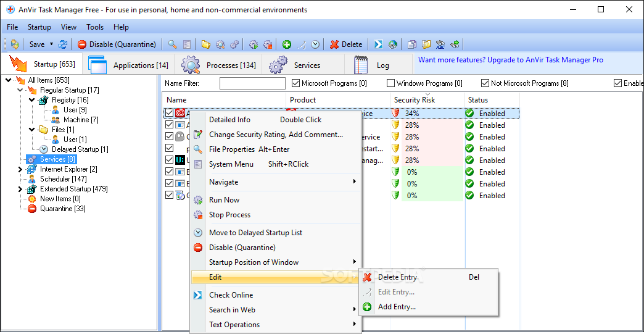Click the last toolbar icon with green arrow
This screenshot has height=334, width=644.
coord(455,44)
